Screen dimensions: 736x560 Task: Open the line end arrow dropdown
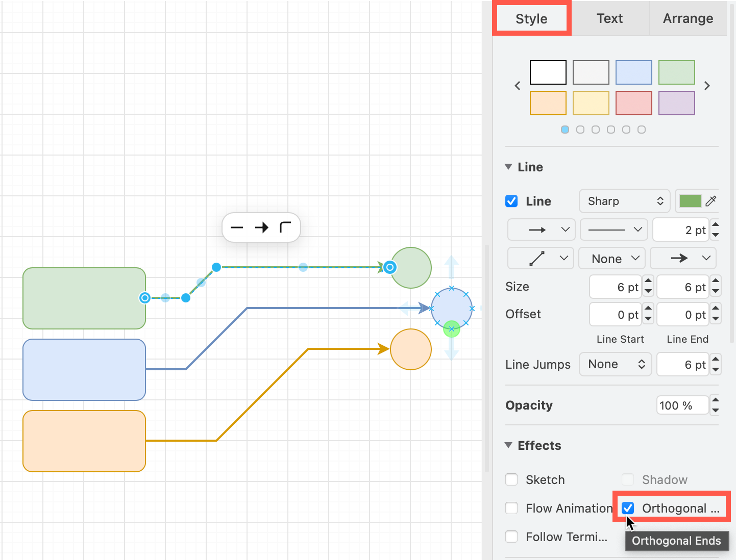[683, 258]
